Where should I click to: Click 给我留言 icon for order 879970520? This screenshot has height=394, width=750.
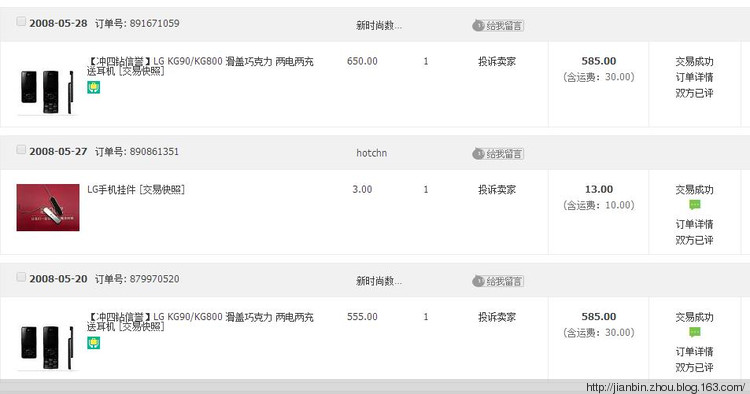click(x=498, y=281)
